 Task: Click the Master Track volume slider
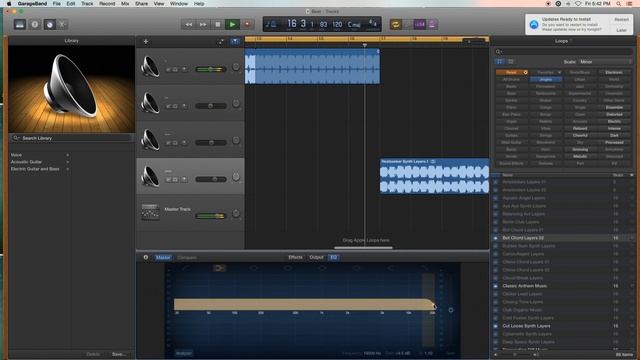tap(211, 216)
